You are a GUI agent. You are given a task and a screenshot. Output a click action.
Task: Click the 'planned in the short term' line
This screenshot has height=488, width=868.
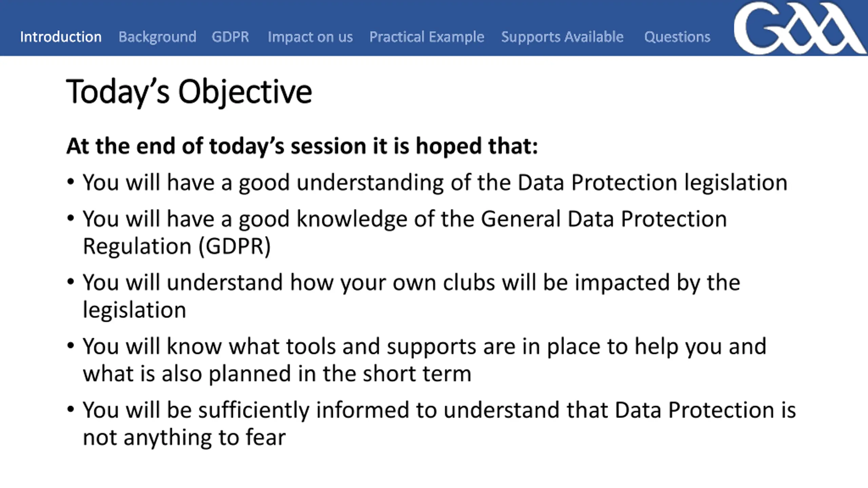(x=277, y=374)
